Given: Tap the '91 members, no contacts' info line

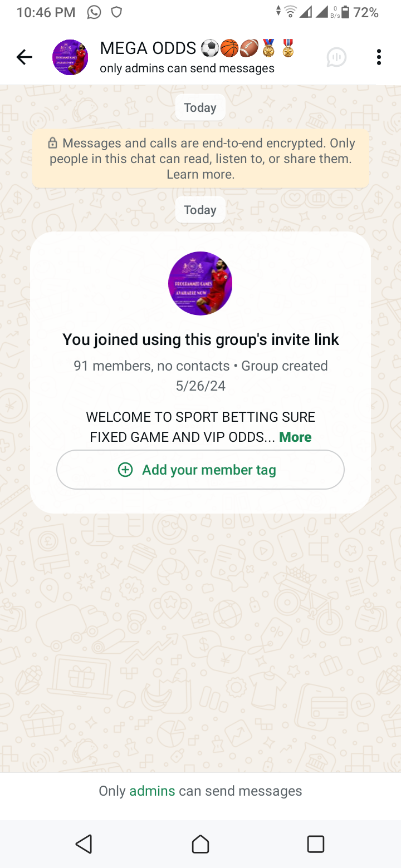Looking at the screenshot, I should [151, 366].
